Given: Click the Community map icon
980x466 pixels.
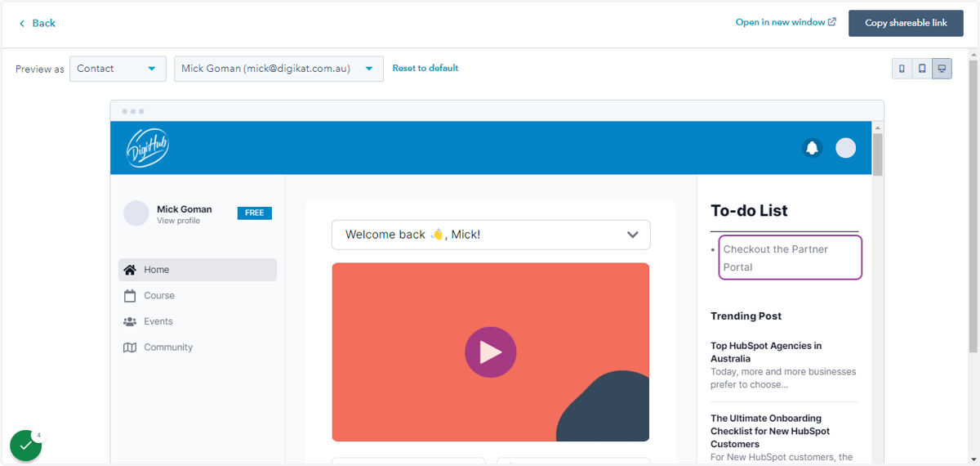Looking at the screenshot, I should 130,347.
